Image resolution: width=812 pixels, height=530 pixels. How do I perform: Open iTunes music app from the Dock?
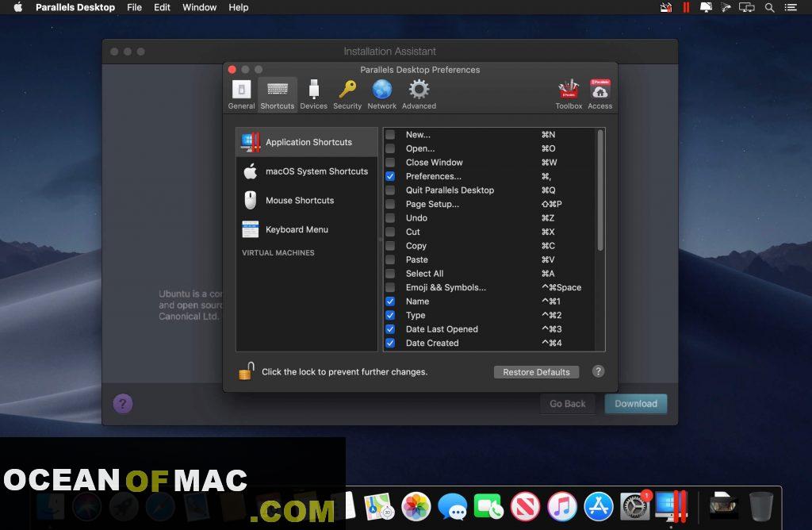tap(562, 506)
